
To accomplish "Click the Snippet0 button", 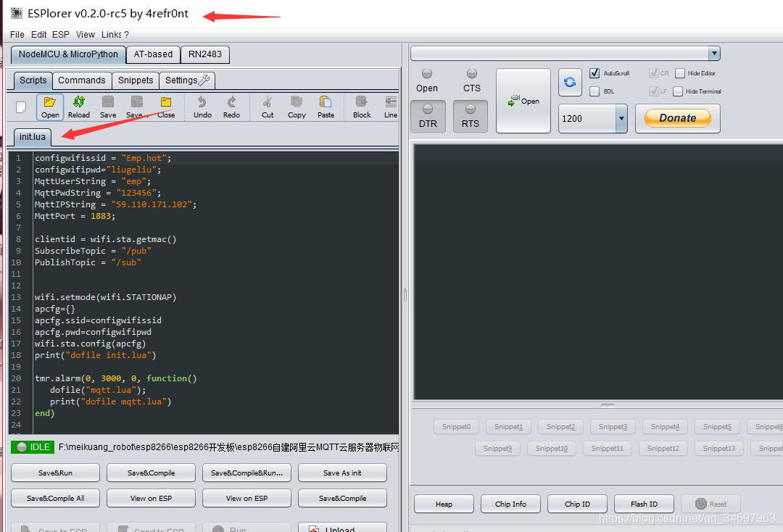I will click(x=456, y=427).
